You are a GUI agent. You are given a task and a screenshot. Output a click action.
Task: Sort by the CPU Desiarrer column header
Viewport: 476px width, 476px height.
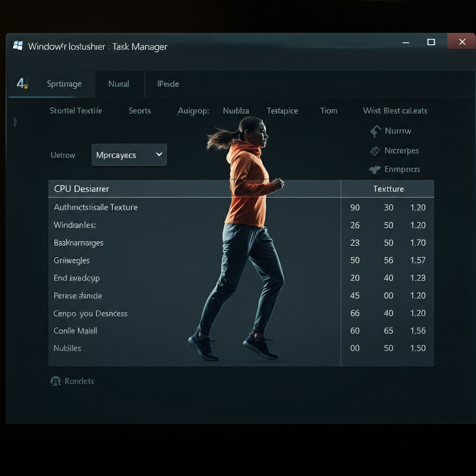tap(81, 189)
